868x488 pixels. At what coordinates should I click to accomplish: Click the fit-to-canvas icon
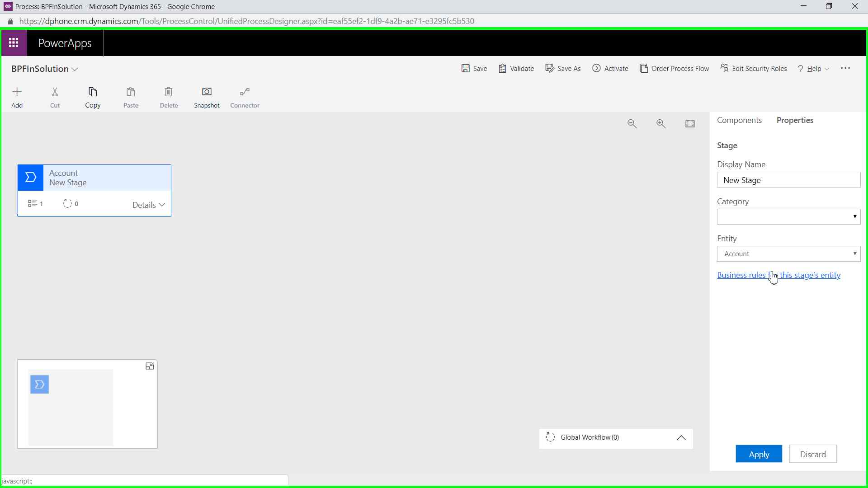690,124
